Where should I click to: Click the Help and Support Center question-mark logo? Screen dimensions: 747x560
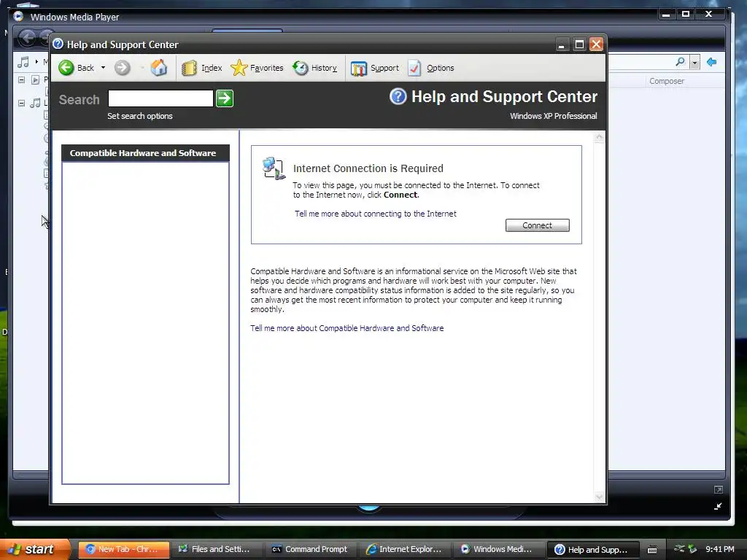[398, 96]
